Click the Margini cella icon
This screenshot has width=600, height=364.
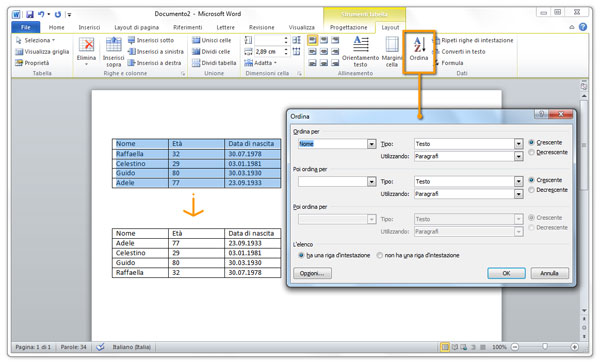(x=391, y=51)
